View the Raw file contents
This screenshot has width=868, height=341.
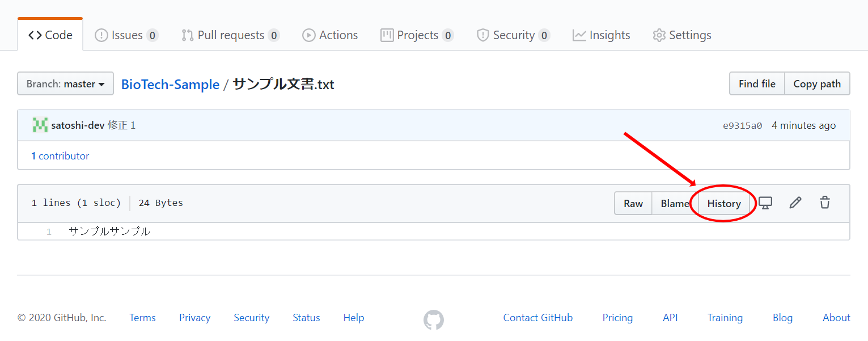[633, 203]
